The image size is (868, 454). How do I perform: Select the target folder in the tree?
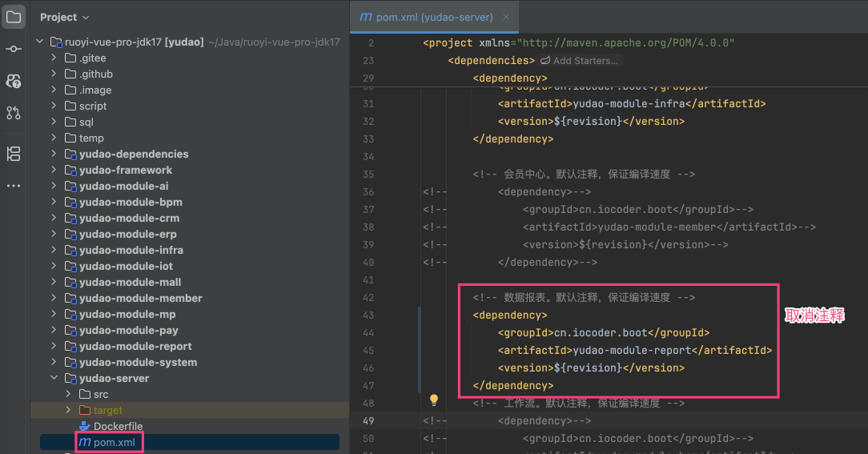(108, 410)
